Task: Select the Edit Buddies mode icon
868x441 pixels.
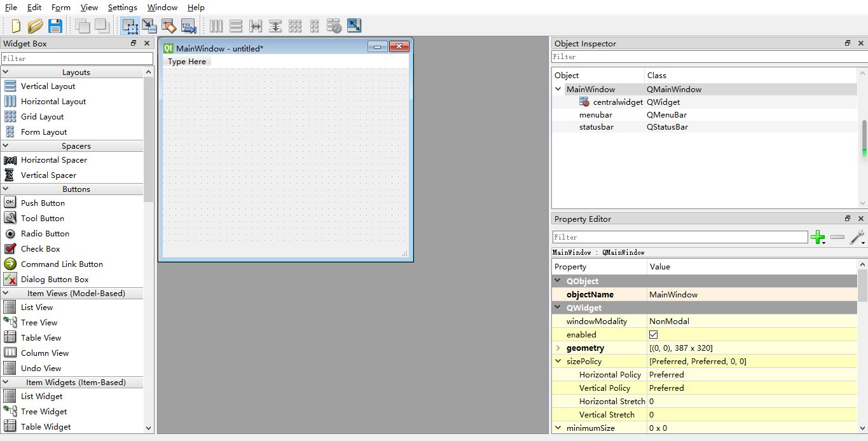Action: [x=169, y=26]
